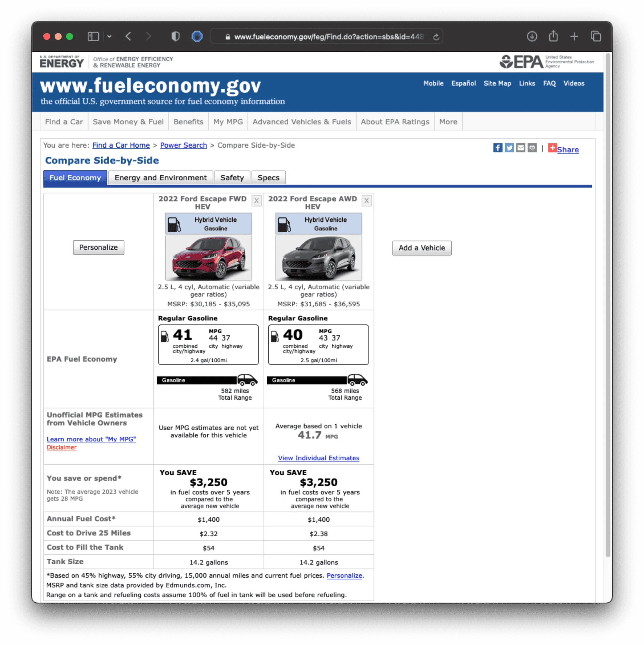Go forward to the next page
644x645 pixels.
pos(149,36)
